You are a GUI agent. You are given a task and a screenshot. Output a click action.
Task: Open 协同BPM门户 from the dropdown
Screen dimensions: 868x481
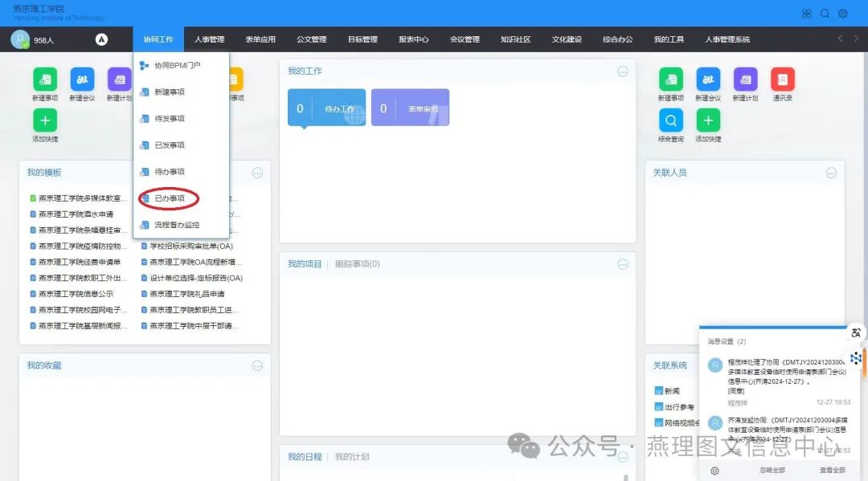(x=177, y=65)
